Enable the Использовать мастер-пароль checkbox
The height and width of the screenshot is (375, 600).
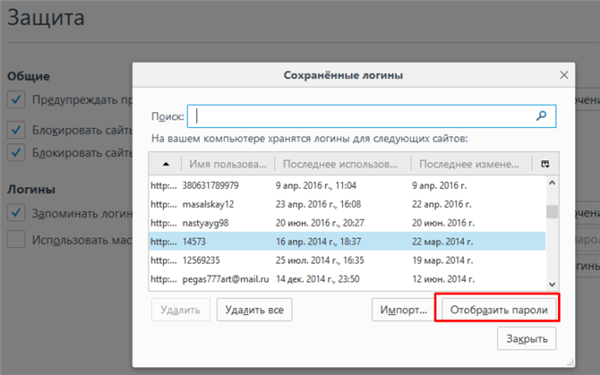coord(16,240)
